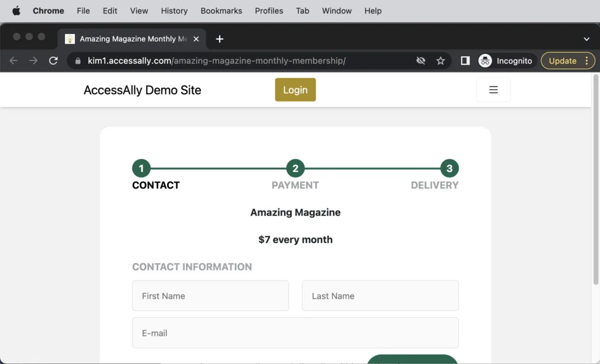Open the Incognito profile icon
This screenshot has width=600, height=364.
tap(484, 60)
